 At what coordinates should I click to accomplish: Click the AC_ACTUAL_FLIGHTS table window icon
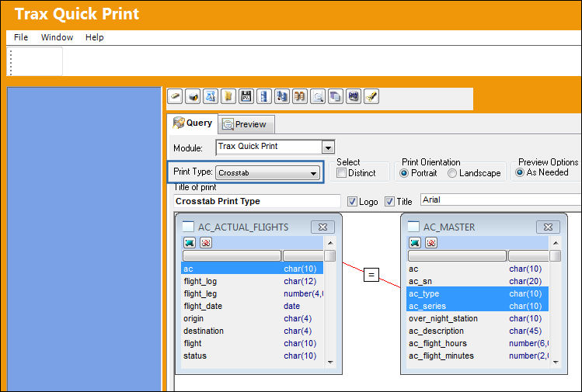(x=188, y=226)
